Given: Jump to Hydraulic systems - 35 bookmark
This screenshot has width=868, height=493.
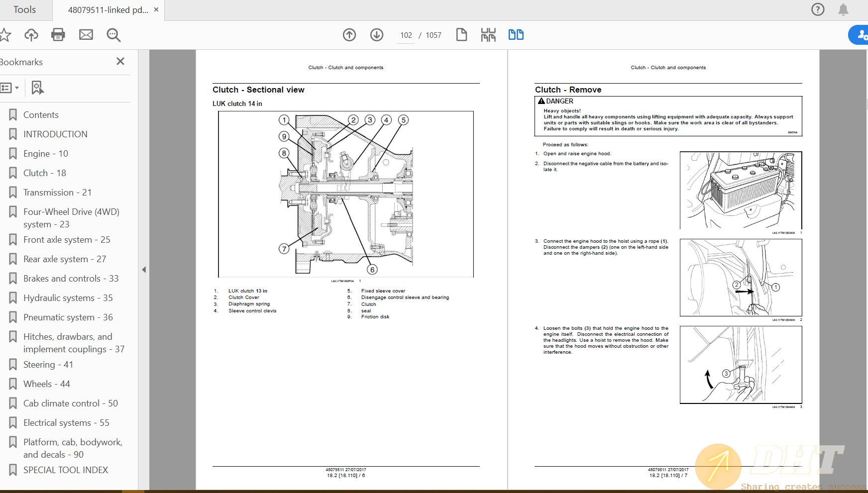Looking at the screenshot, I should [68, 298].
